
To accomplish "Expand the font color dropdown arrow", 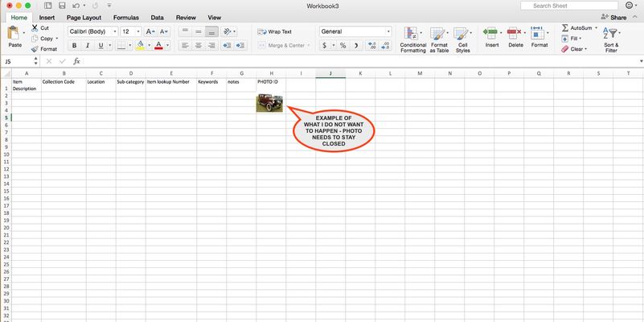I will pyautogui.click(x=167, y=45).
